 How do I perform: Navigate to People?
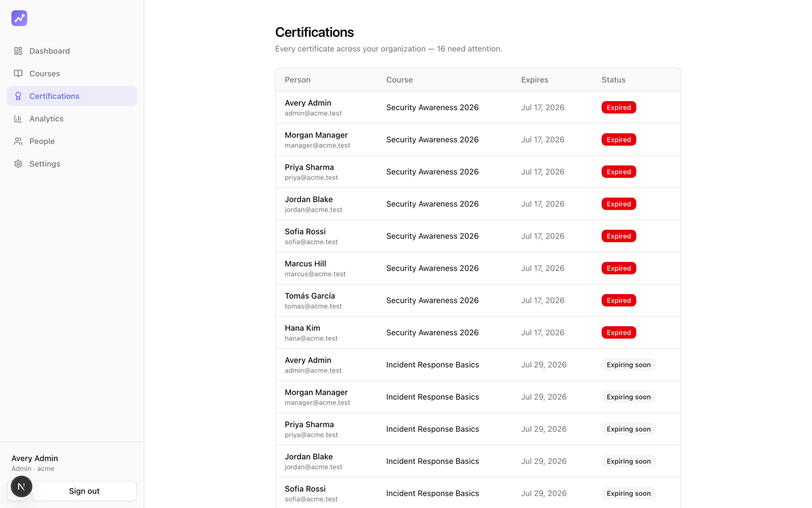tap(72, 141)
